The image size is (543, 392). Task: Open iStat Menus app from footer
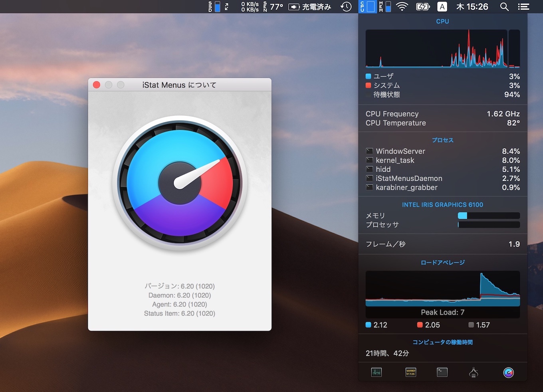point(508,372)
